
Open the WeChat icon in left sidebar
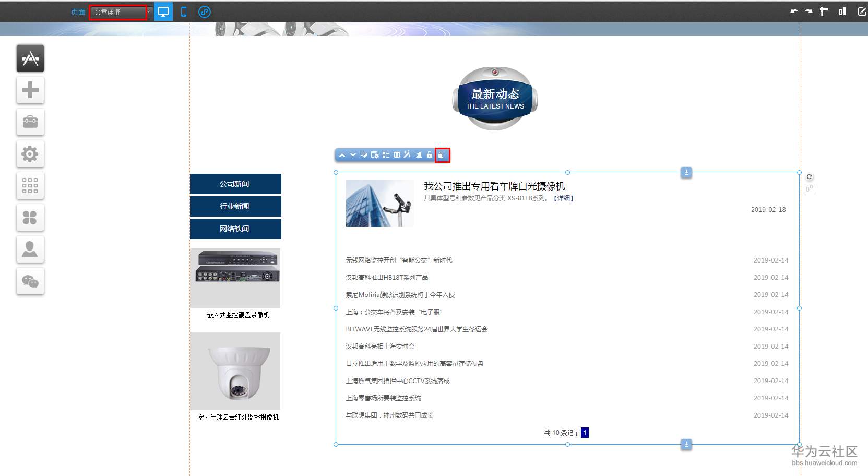coord(30,281)
